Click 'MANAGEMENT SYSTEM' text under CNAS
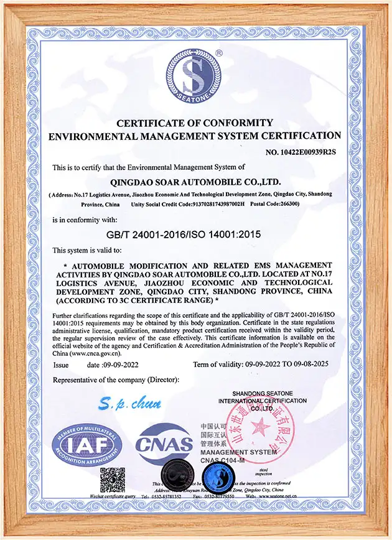The image size is (392, 540). click(x=239, y=452)
